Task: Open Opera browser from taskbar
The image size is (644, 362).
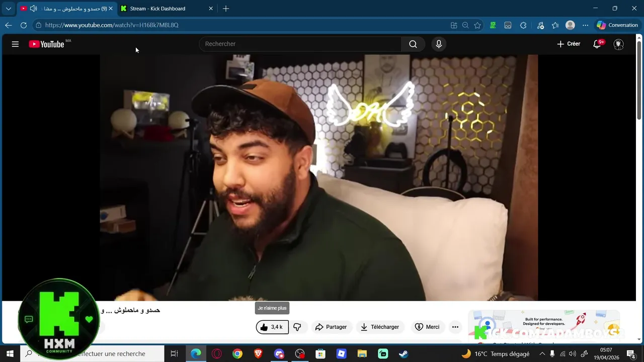Action: tap(217, 354)
